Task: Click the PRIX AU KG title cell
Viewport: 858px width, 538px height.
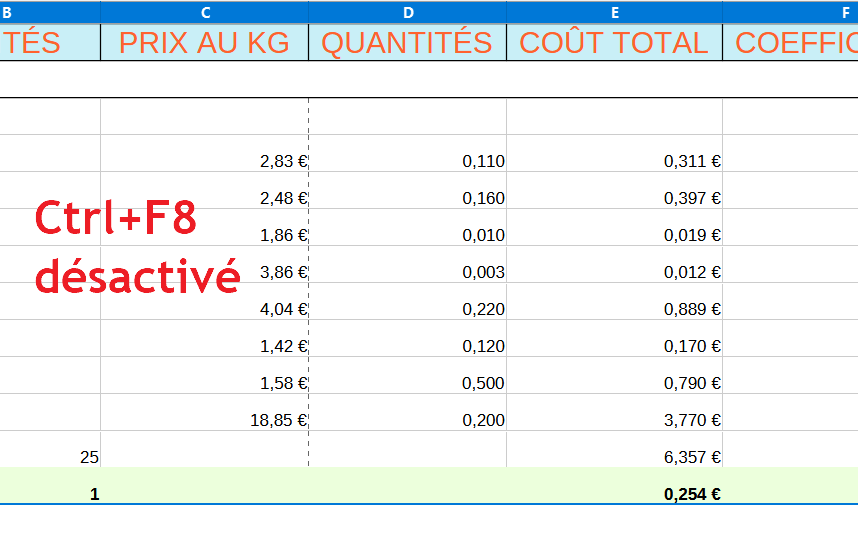Action: 205,43
